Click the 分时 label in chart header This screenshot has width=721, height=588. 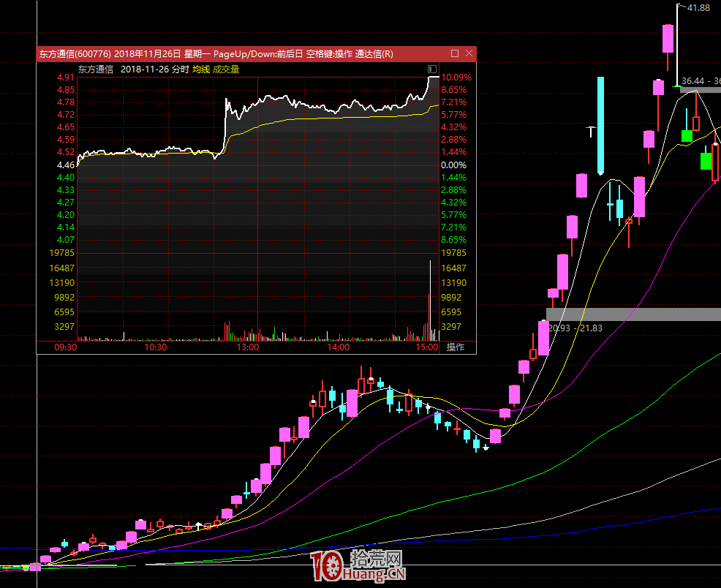pyautogui.click(x=180, y=69)
